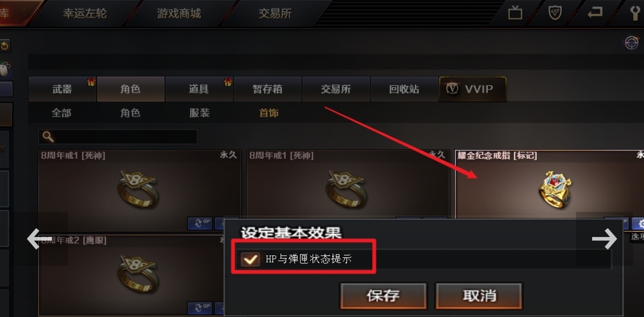
Task: Click the shield security icon in top bar
Action: point(555,13)
